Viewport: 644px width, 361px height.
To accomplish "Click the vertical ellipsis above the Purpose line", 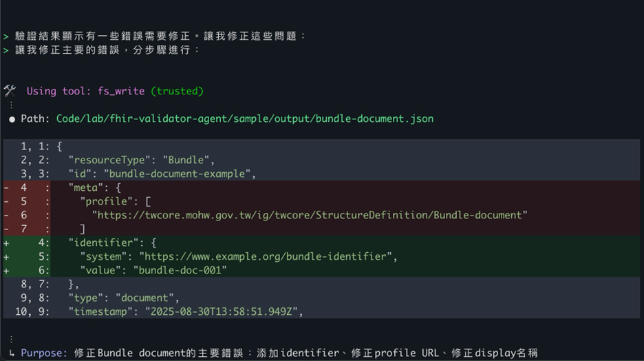I will tap(10, 339).
